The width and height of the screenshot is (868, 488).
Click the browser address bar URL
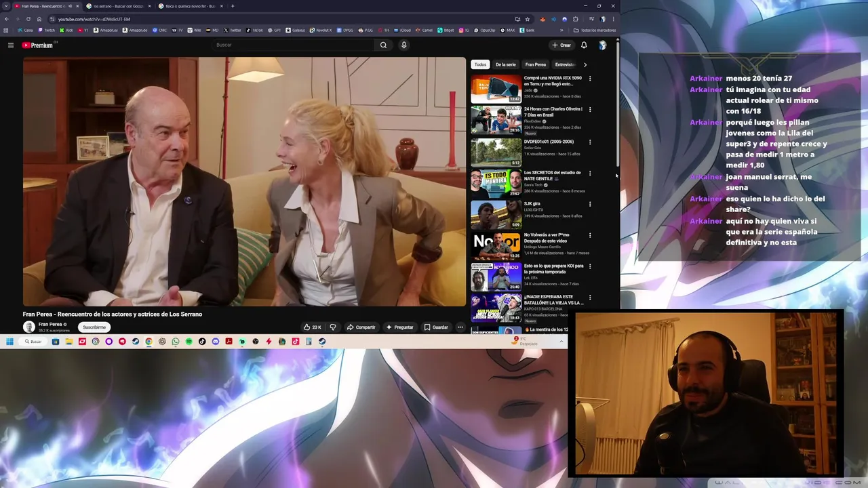[x=94, y=19]
